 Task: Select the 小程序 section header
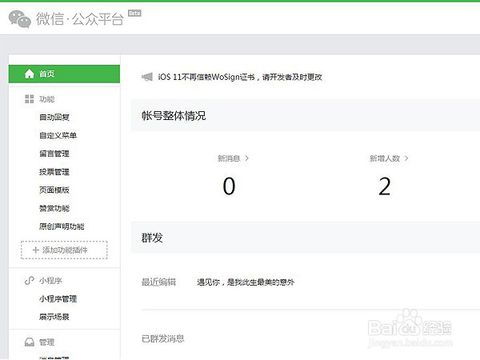pyautogui.click(x=51, y=281)
